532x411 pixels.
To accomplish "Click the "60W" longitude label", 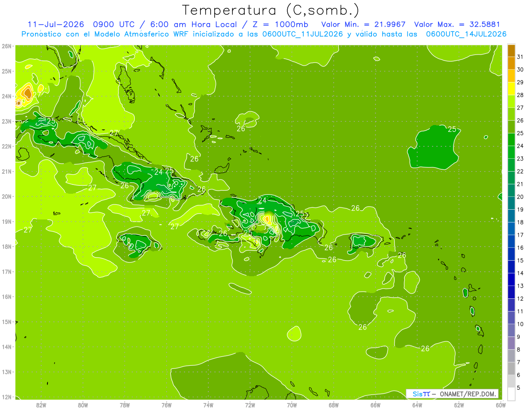I will (x=501, y=405).
